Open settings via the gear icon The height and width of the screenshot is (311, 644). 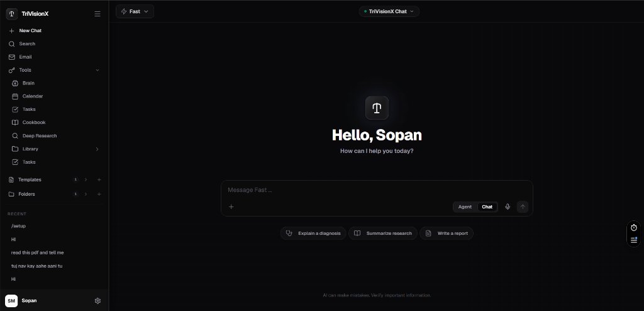pyautogui.click(x=97, y=301)
